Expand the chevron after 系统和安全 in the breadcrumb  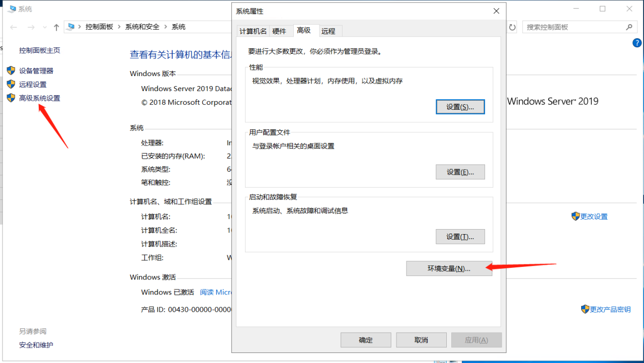166,27
